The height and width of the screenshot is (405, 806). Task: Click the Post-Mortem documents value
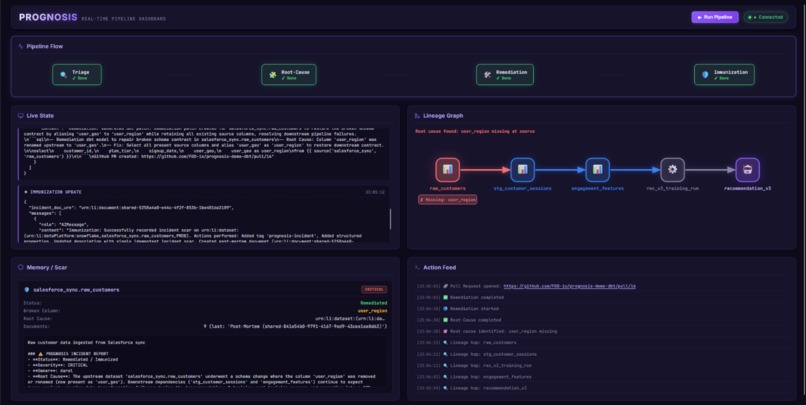pos(296,326)
